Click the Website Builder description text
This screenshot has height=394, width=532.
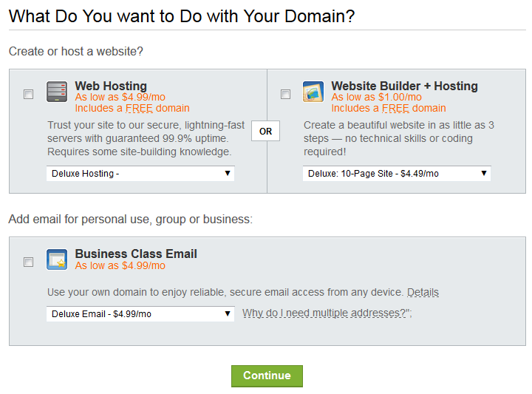click(399, 138)
